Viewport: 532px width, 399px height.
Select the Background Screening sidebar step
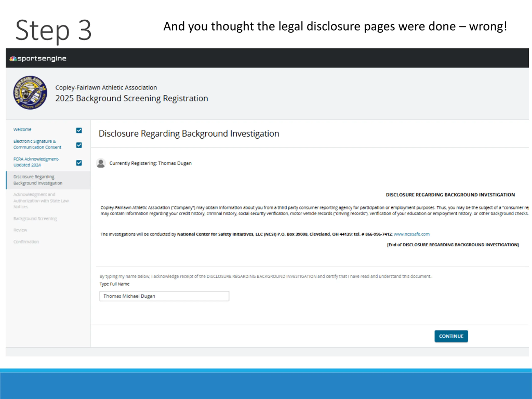[x=35, y=219]
